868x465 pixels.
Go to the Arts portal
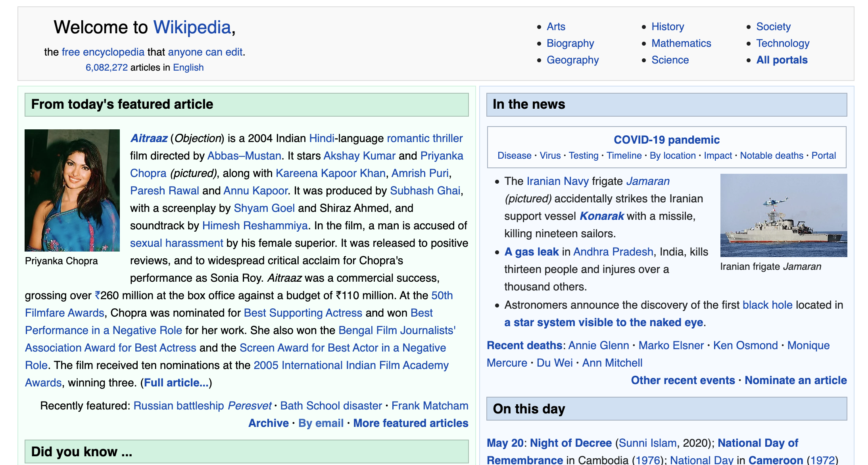point(556,27)
